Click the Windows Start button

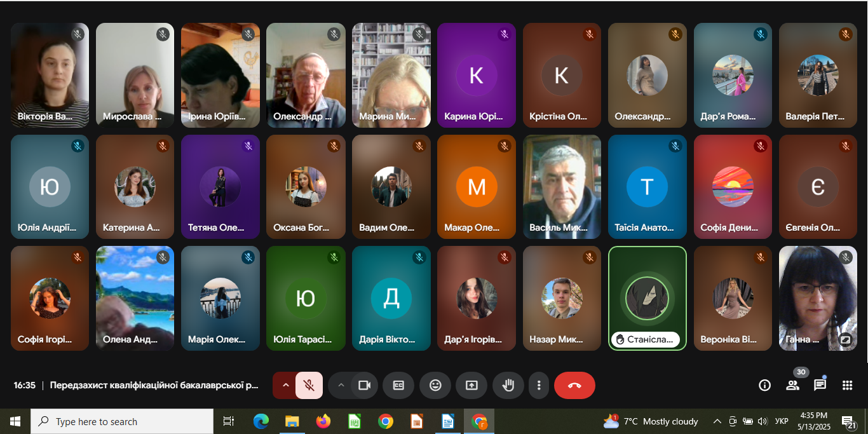tap(15, 421)
